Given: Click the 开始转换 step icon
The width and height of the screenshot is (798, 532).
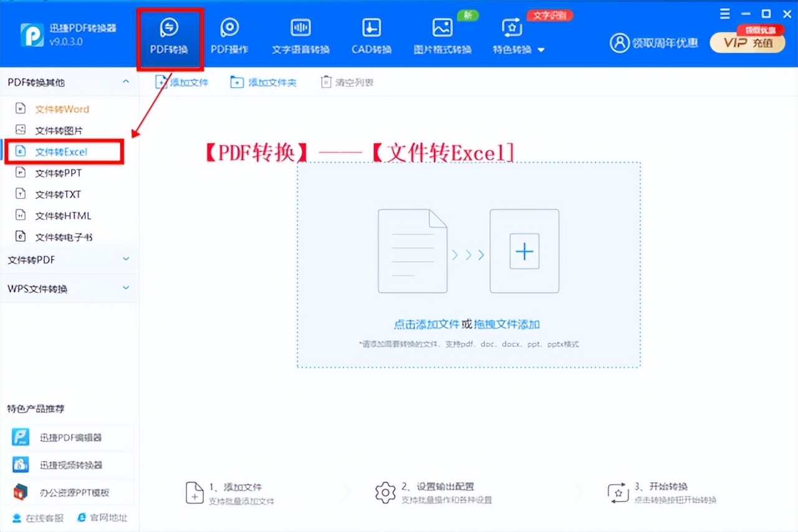Looking at the screenshot, I should click(618, 493).
